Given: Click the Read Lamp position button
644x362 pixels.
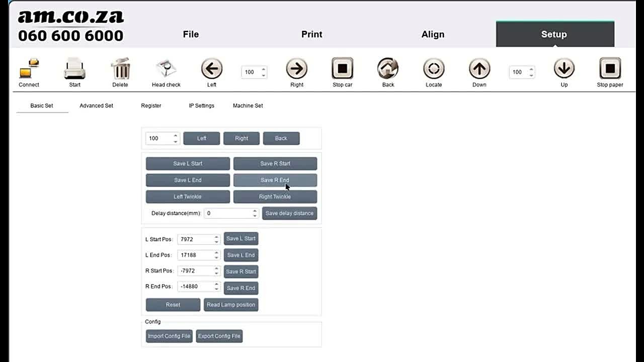Looking at the screenshot, I should click(231, 305).
